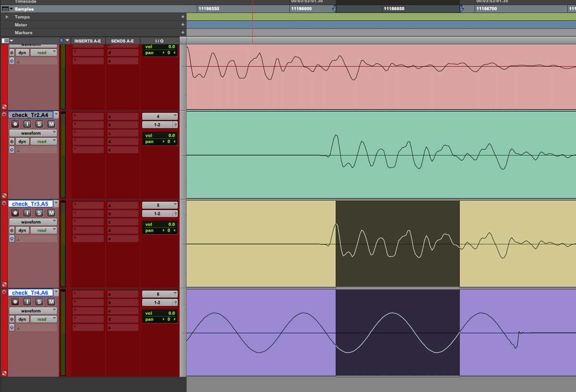The width and height of the screenshot is (576, 392).
Task: Freeze the check_Tr2.A4 track with snowflake icon
Action: click(x=12, y=142)
